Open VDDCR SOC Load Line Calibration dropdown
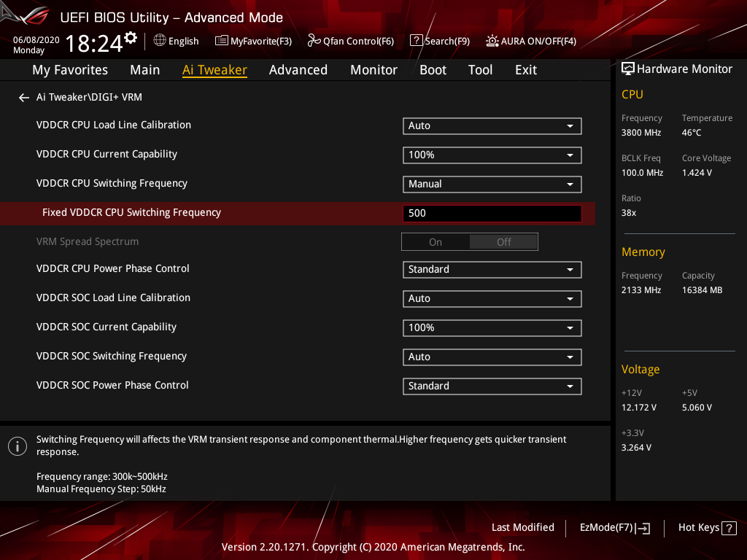Image resolution: width=747 pixels, height=560 pixels. pyautogui.click(x=492, y=298)
